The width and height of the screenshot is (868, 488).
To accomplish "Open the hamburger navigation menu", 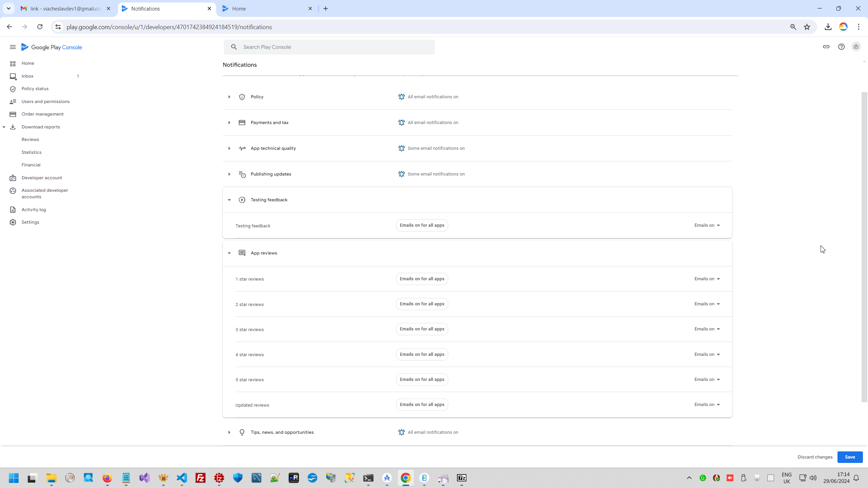I will pyautogui.click(x=13, y=47).
